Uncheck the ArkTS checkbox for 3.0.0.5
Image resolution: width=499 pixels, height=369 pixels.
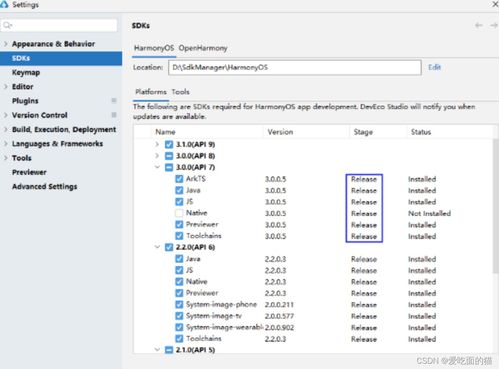tap(179, 179)
